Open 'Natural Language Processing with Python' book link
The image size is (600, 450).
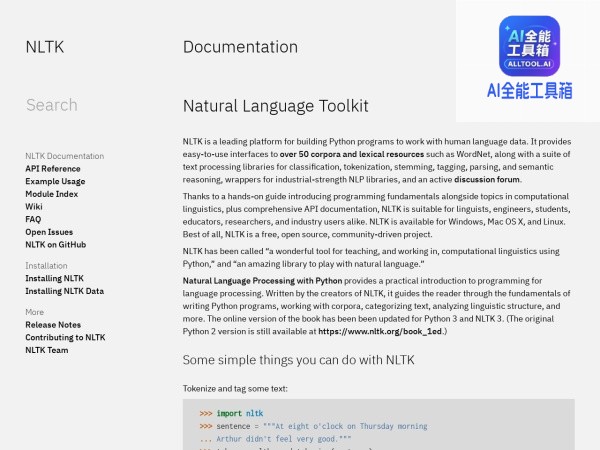point(262,280)
